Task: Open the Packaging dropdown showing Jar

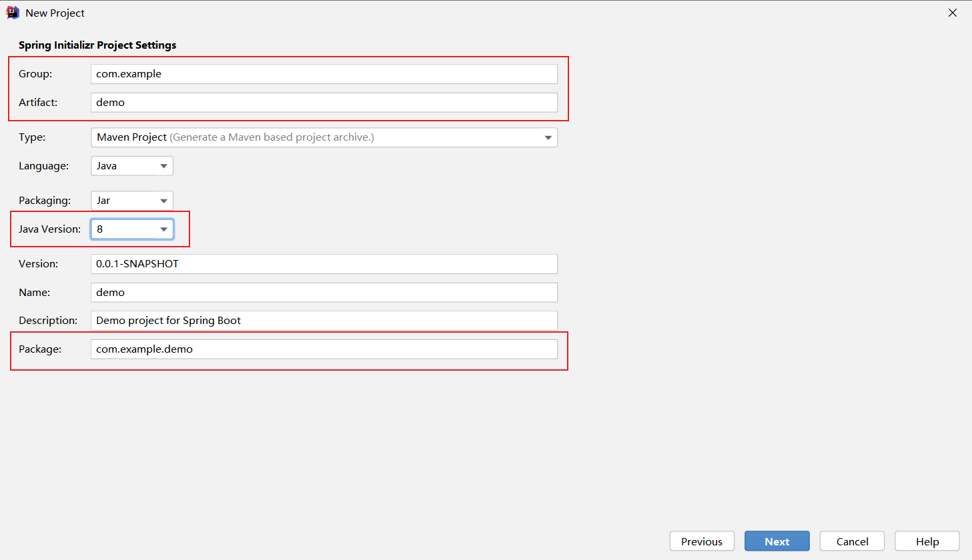Action: (x=132, y=201)
